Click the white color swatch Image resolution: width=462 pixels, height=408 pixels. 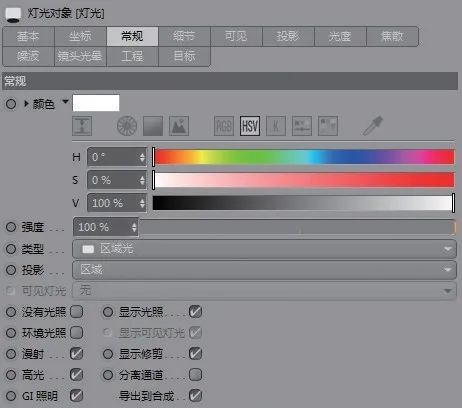tap(96, 103)
